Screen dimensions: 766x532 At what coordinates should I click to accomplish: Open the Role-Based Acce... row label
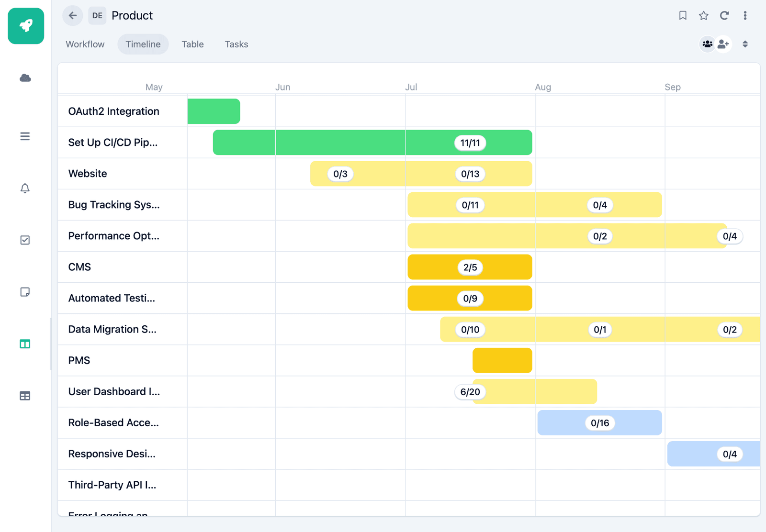(x=113, y=422)
